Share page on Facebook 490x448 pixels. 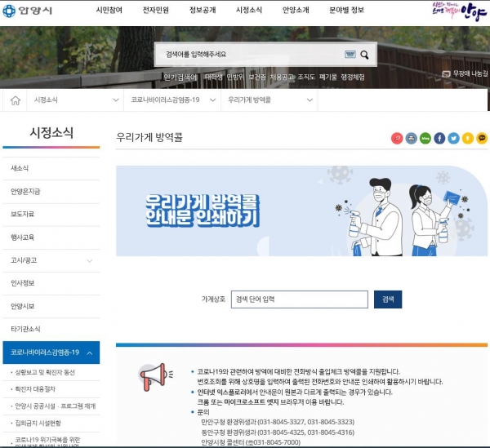(x=440, y=138)
